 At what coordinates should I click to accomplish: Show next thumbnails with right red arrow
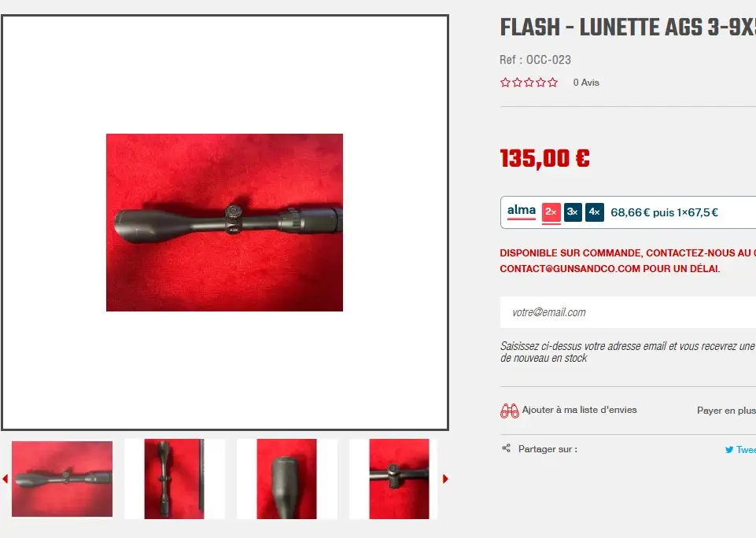pos(445,479)
